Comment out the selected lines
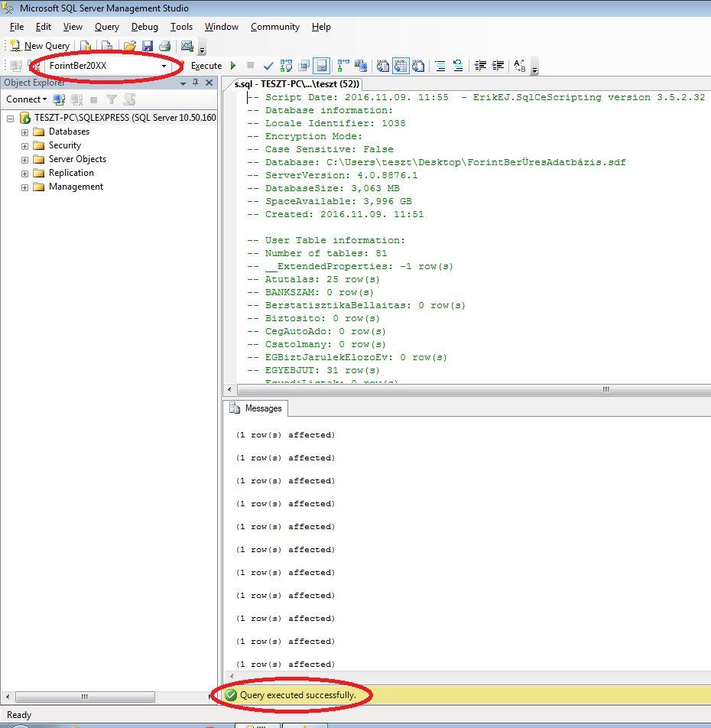Image resolution: width=711 pixels, height=728 pixels. click(x=440, y=66)
